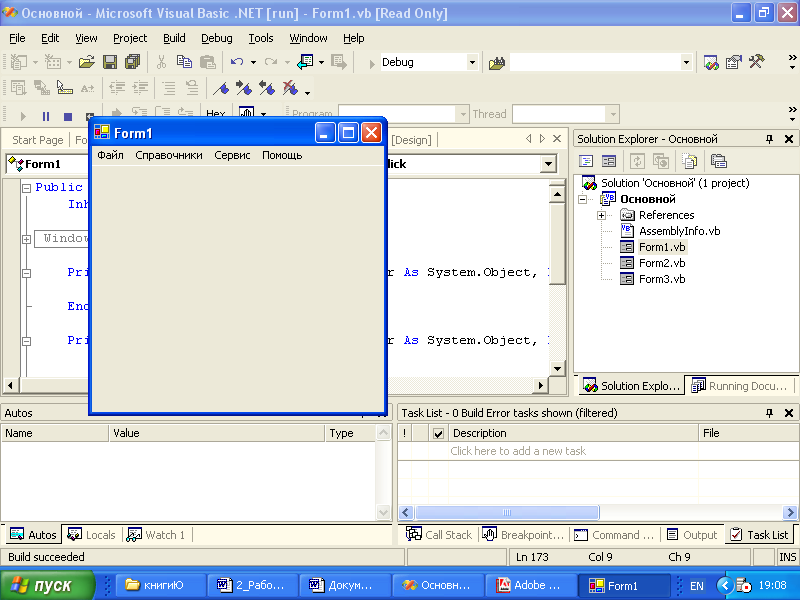This screenshot has height=600, width=800.
Task: Toggle auto-hide pin on Task List panel
Action: click(x=769, y=413)
